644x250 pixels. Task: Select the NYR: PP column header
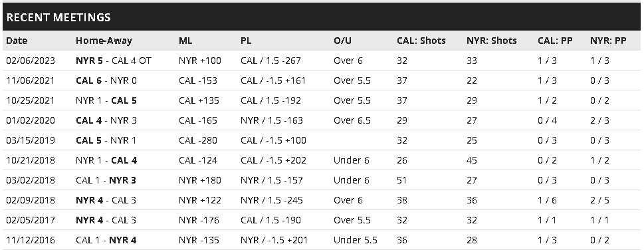click(x=608, y=41)
